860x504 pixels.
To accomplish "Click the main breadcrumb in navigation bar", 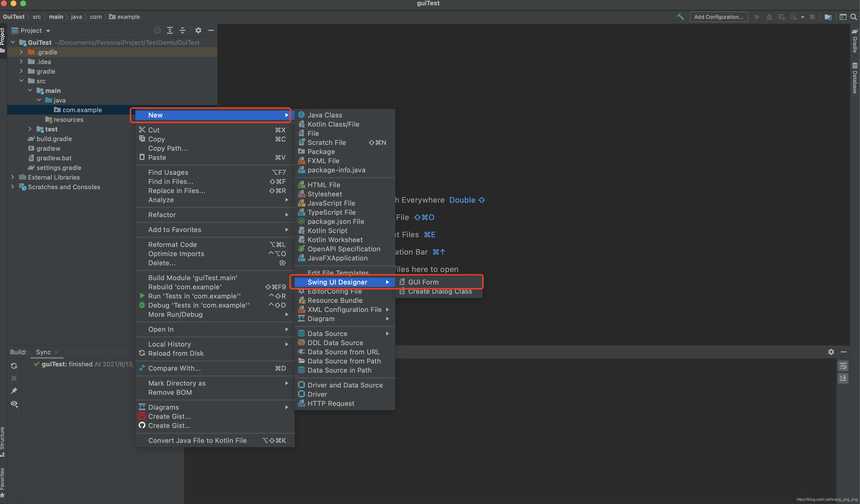I will click(56, 17).
